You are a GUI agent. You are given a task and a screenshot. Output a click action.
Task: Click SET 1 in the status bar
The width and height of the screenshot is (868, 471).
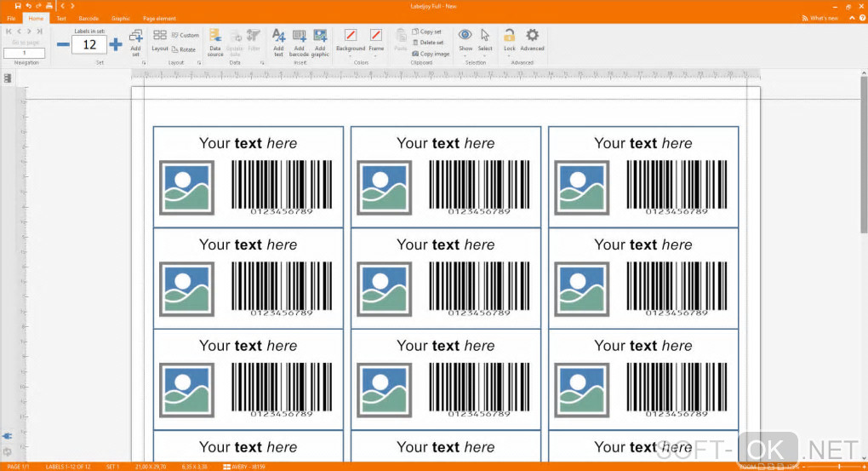112,467
